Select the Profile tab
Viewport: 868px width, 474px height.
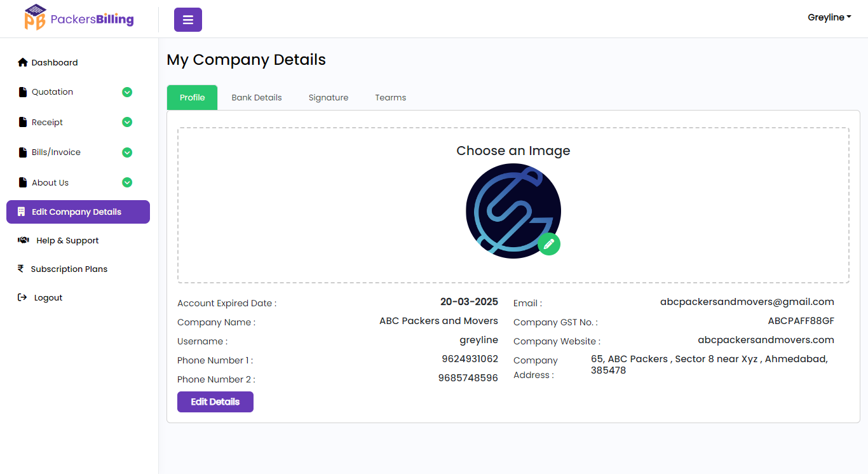[x=192, y=98]
